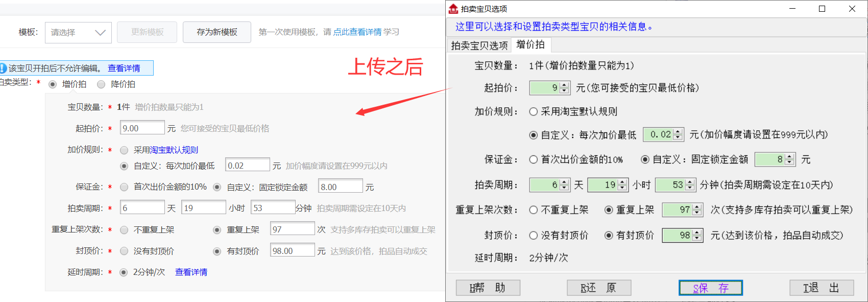Click the 帮助 button
This screenshot has height=302, width=868.
click(488, 288)
